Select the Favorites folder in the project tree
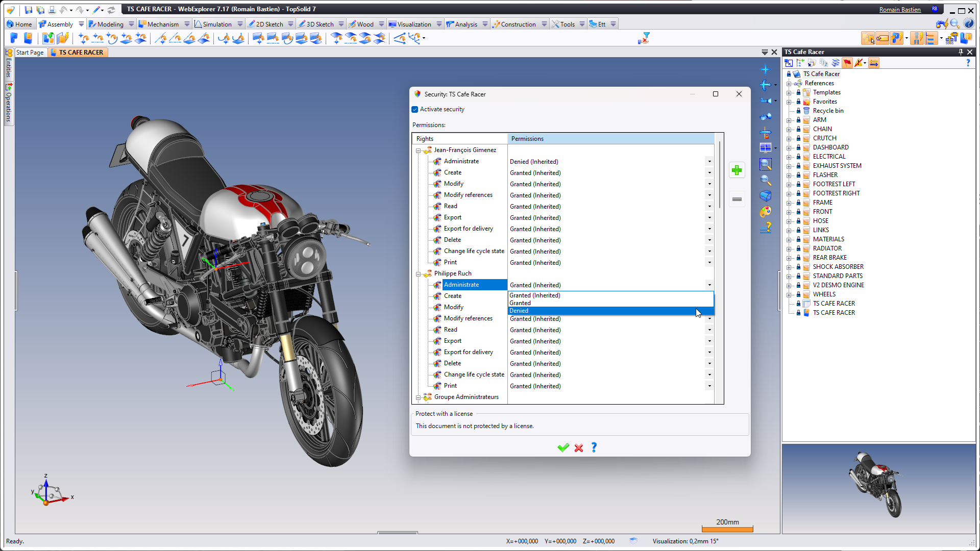 coord(825,102)
